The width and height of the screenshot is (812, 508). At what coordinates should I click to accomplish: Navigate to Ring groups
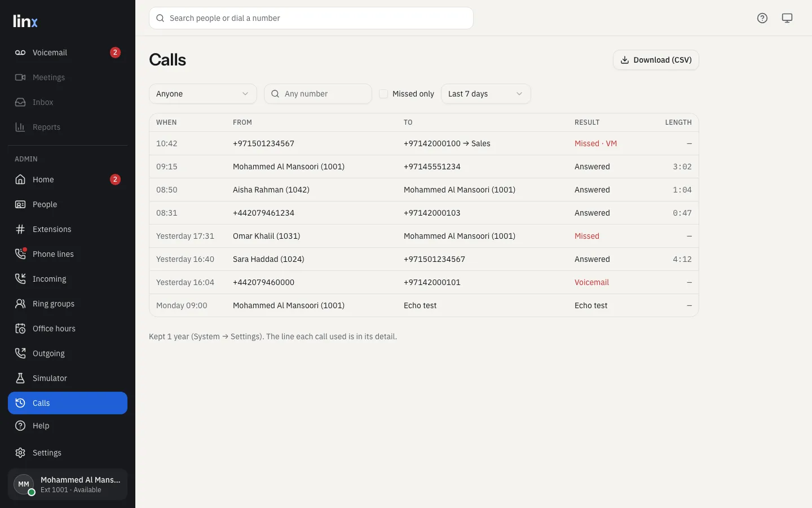pyautogui.click(x=68, y=304)
